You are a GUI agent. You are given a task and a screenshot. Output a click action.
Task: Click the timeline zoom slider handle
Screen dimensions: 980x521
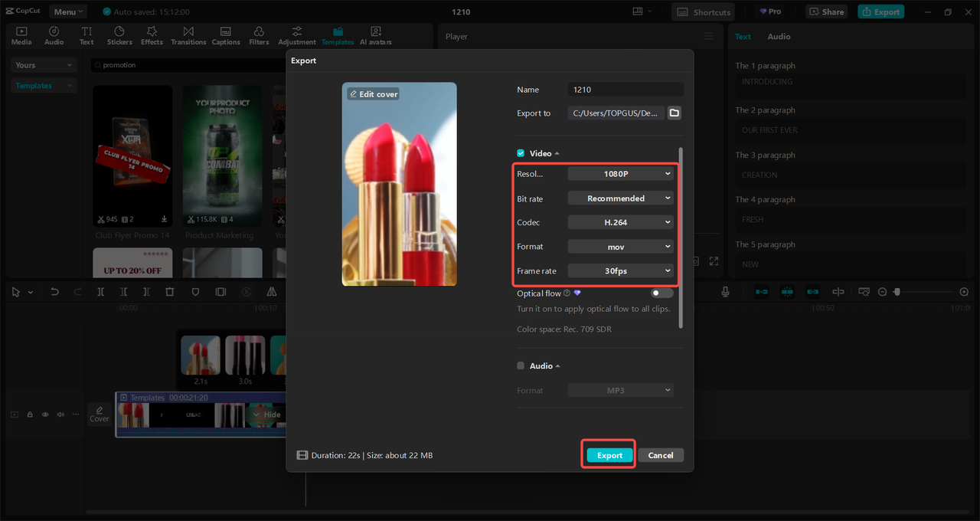(897, 292)
